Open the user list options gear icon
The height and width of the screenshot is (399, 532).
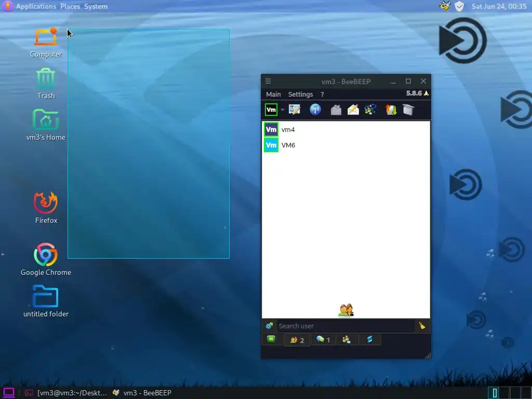[x=270, y=326]
